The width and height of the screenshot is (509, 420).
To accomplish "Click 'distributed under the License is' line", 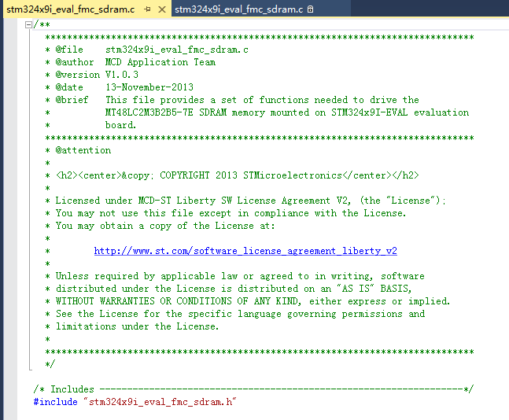I will point(228,289).
